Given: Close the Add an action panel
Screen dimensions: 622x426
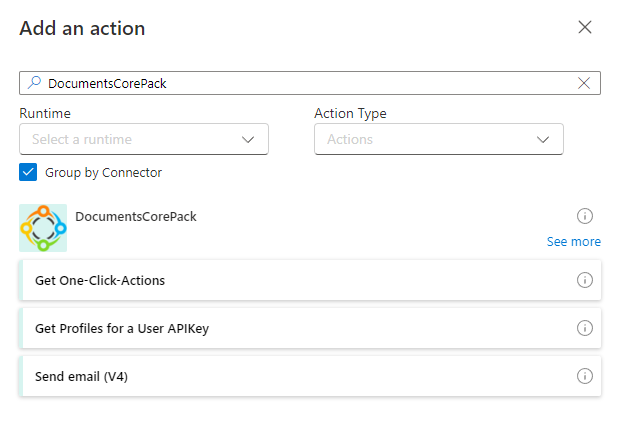Looking at the screenshot, I should tap(585, 27).
